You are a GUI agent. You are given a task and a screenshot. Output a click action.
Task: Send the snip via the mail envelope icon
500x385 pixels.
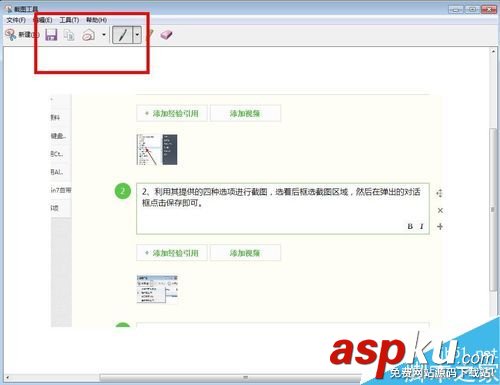89,35
